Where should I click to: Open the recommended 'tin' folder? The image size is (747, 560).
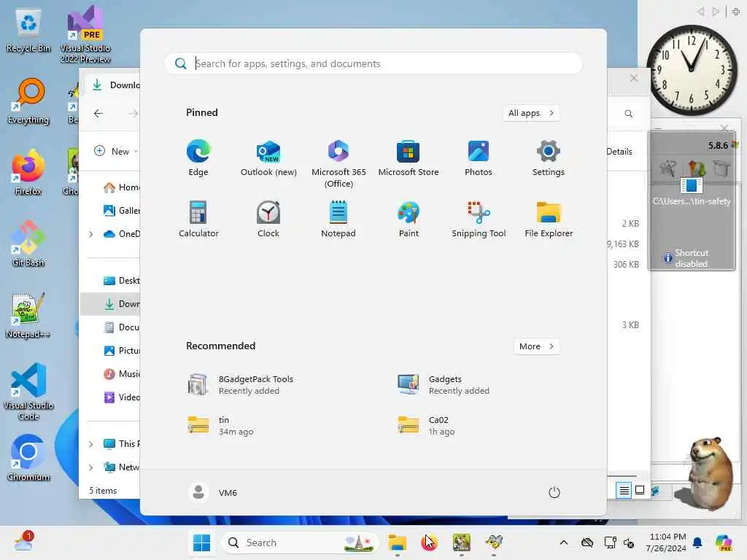coord(220,425)
